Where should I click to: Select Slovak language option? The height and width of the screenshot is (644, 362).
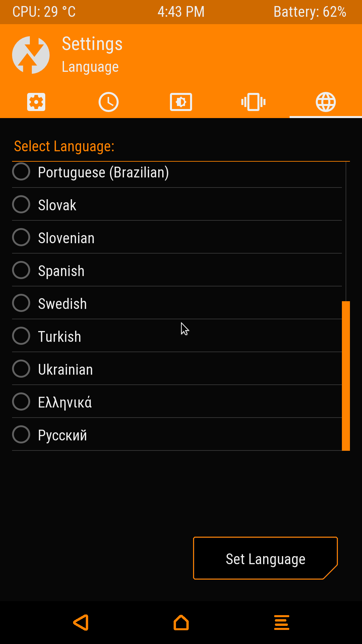21,205
